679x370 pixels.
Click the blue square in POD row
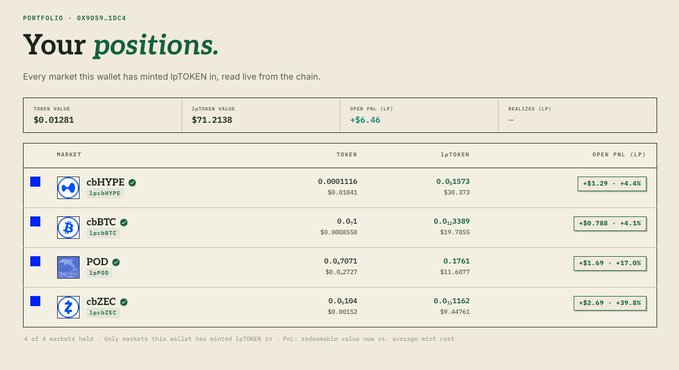(36, 261)
